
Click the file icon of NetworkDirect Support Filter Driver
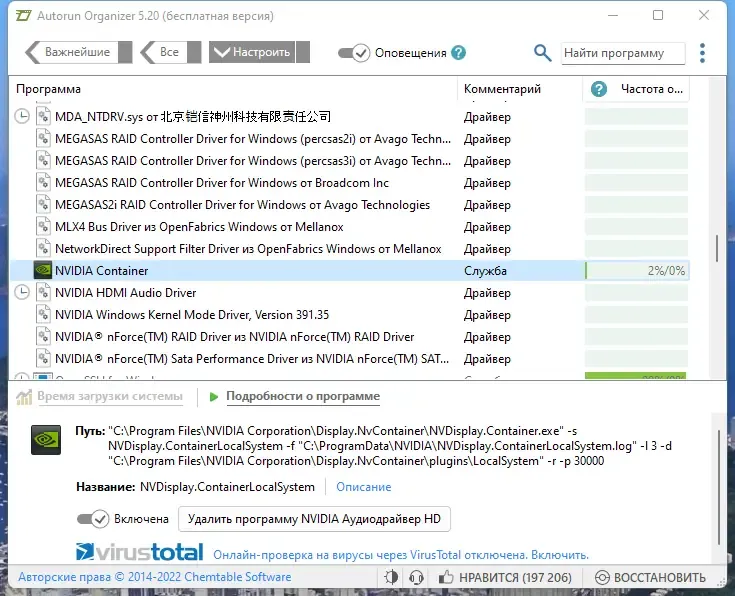pos(43,249)
